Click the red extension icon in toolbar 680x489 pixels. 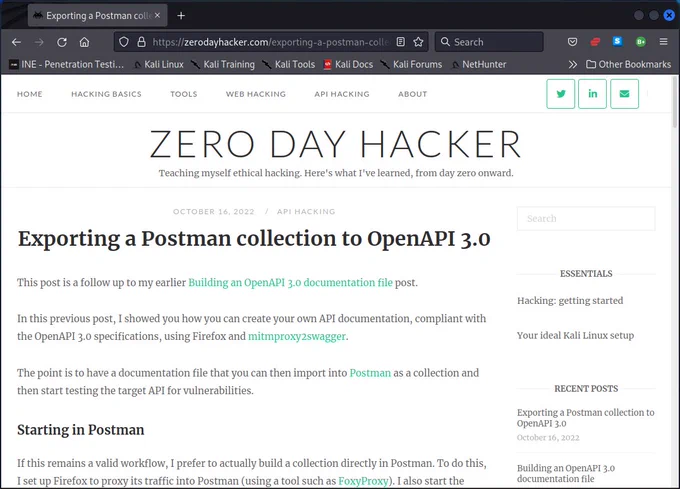click(595, 42)
